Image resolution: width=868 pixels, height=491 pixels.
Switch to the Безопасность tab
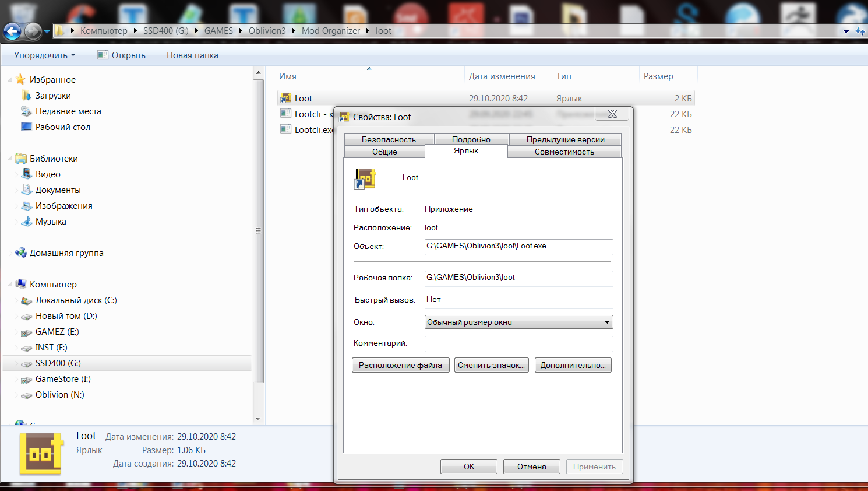pos(389,139)
